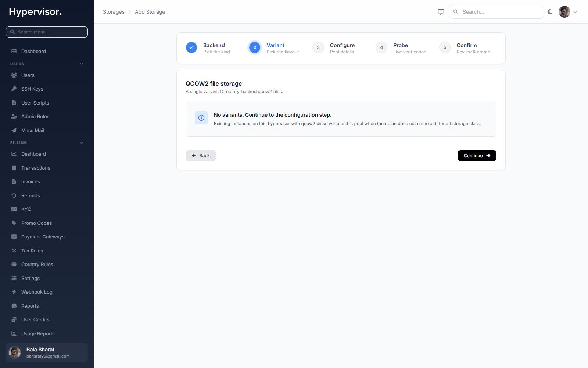Open Invoices menu label
This screenshot has height=368, width=588.
pyautogui.click(x=31, y=181)
